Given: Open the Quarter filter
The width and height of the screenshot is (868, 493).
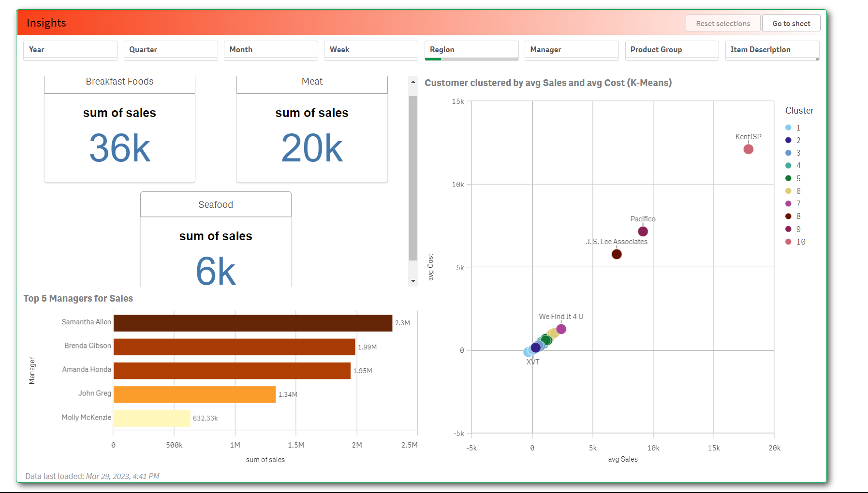Looking at the screenshot, I should tap(170, 50).
